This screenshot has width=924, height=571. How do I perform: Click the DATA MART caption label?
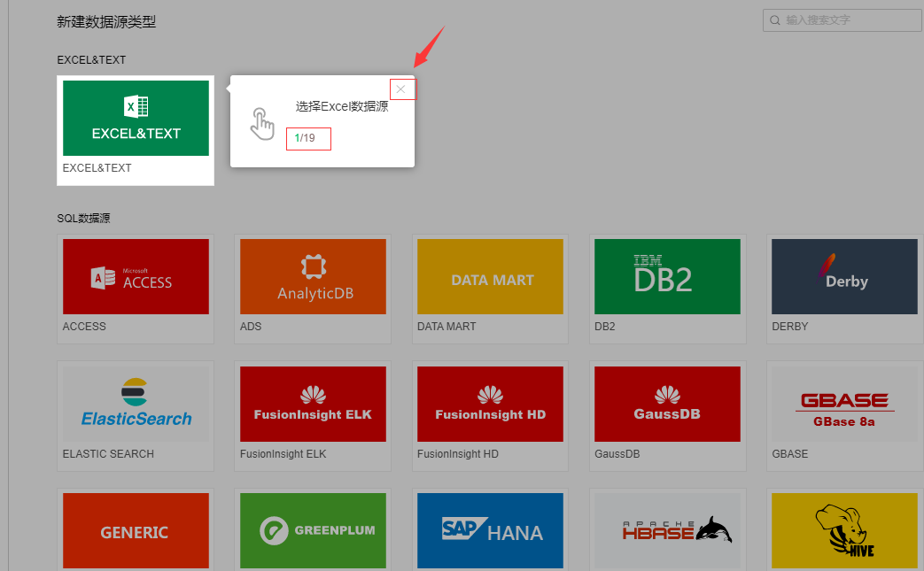(446, 326)
